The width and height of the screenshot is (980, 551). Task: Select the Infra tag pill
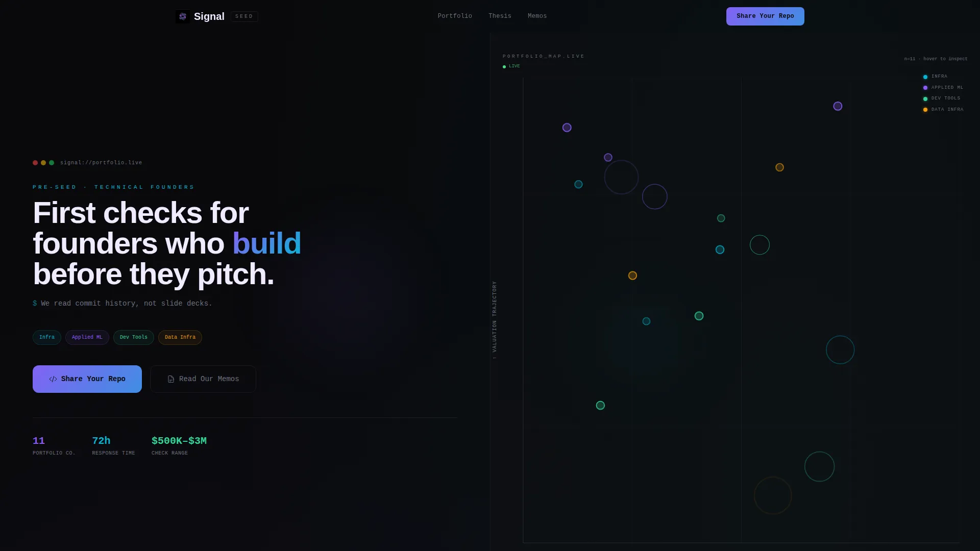tap(47, 337)
